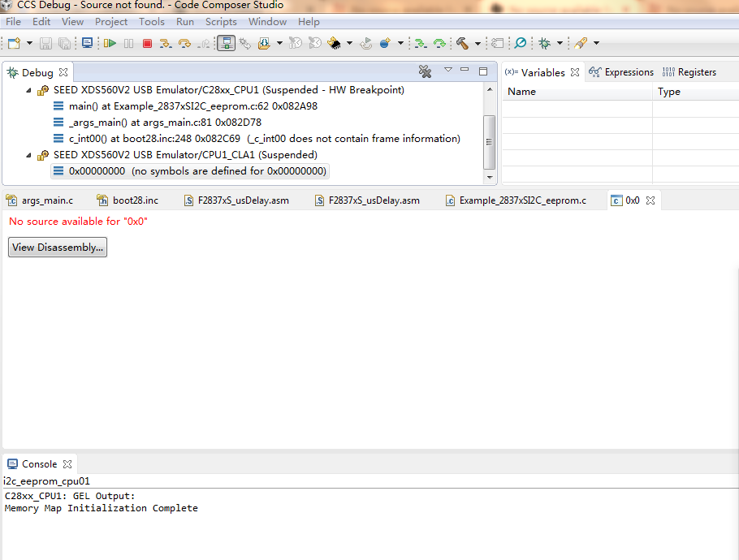The image size is (739, 560).
Task: Open the Project menu
Action: [x=111, y=22]
